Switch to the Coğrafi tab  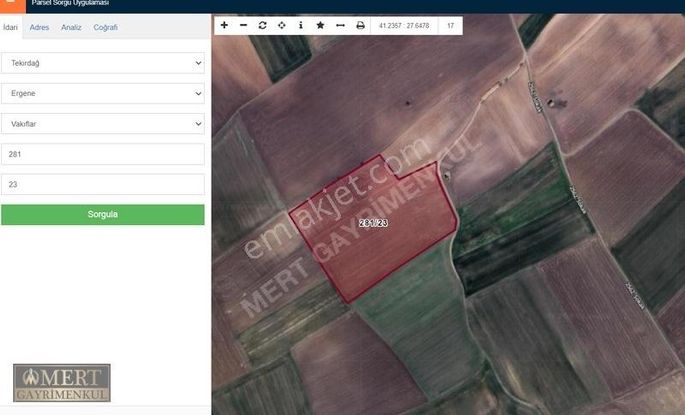(x=105, y=27)
